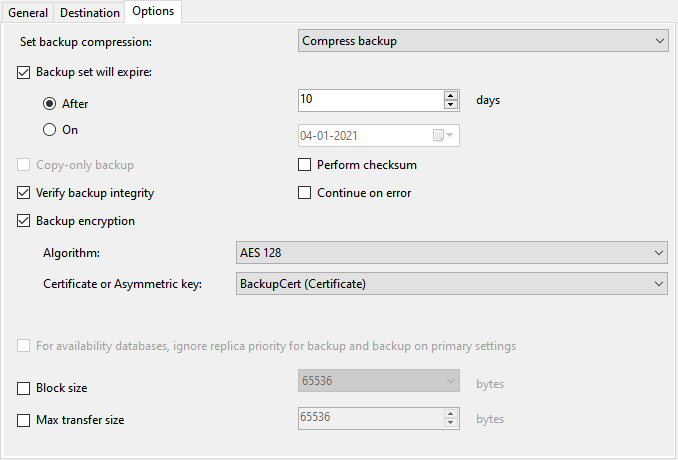Expand Certificate or Asymmetric key dropdown
678x460 pixels.
click(x=451, y=284)
